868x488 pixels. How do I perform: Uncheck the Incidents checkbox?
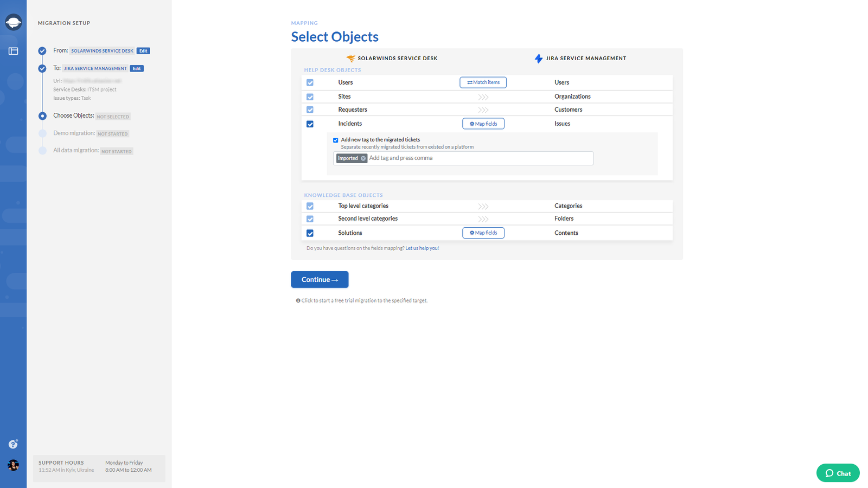pos(310,124)
